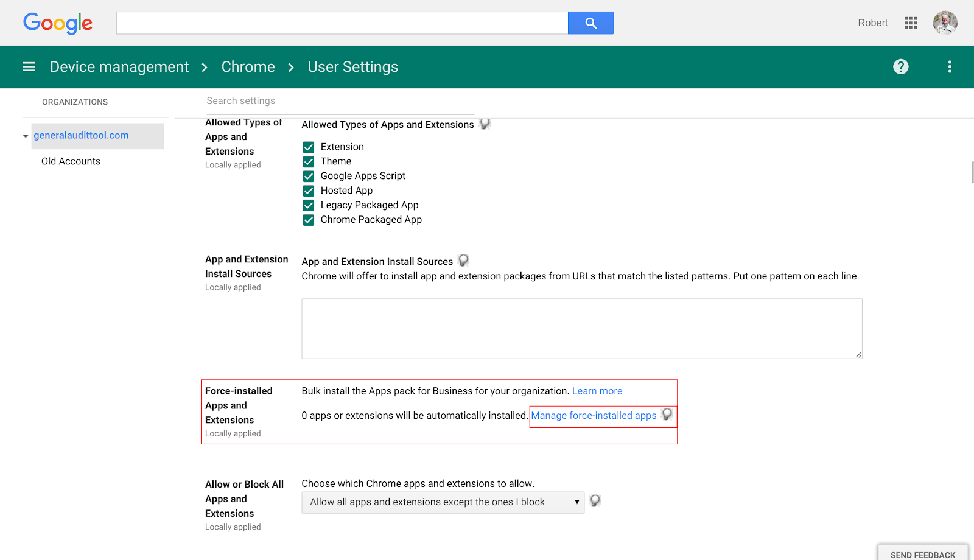The height and width of the screenshot is (560, 974).
Task: Open the hamburger main menu
Action: 29,67
